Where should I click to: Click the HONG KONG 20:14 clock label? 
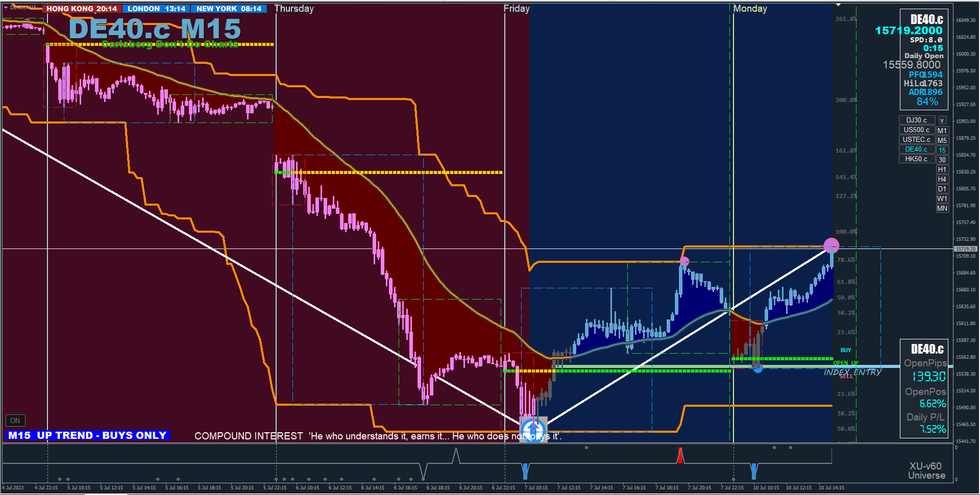(82, 9)
